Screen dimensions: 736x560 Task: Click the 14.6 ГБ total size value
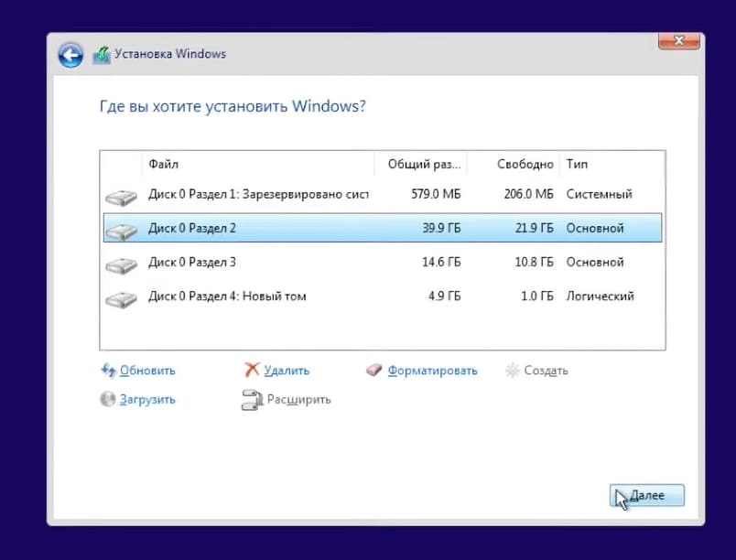point(441,263)
